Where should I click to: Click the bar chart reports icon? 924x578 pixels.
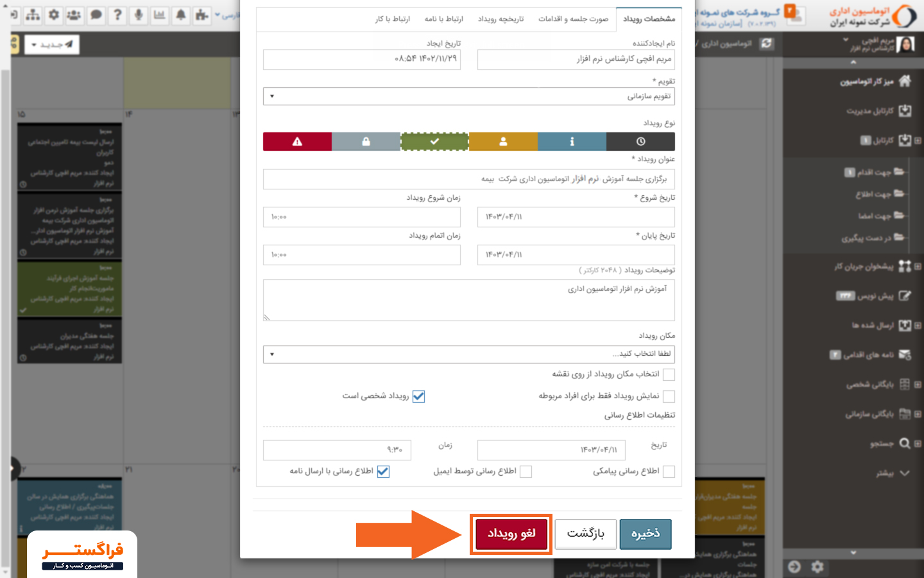click(x=160, y=15)
